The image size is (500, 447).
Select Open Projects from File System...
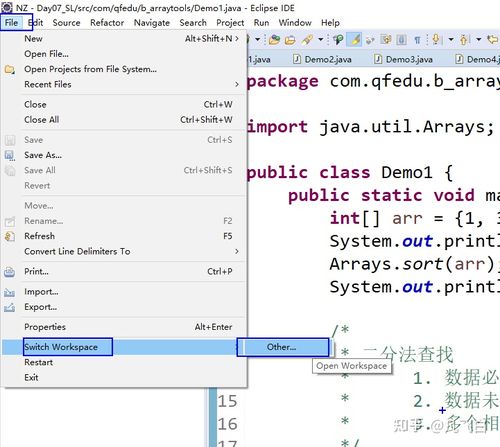click(x=124, y=69)
